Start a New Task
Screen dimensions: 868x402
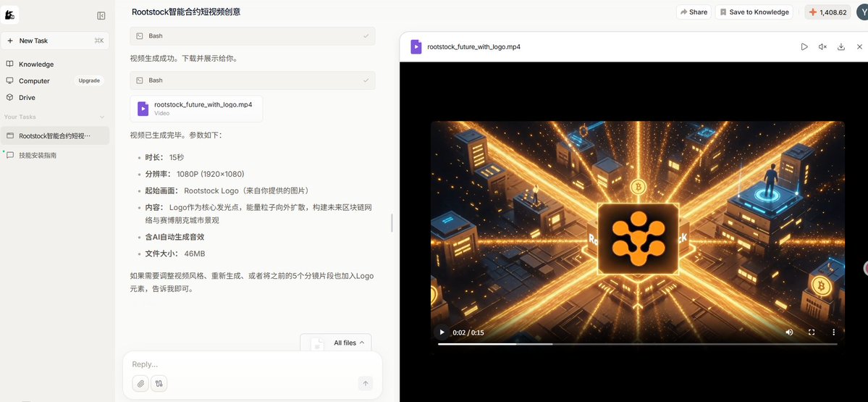point(55,41)
